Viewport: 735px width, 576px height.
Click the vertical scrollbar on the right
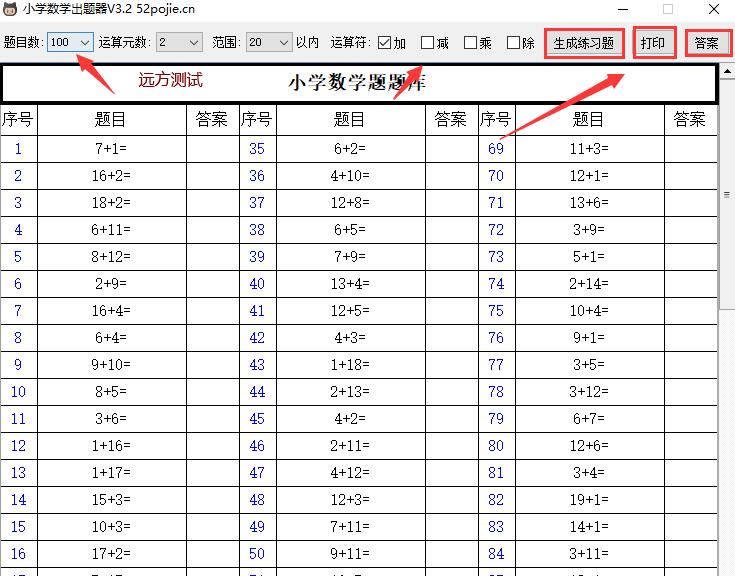[x=727, y=300]
